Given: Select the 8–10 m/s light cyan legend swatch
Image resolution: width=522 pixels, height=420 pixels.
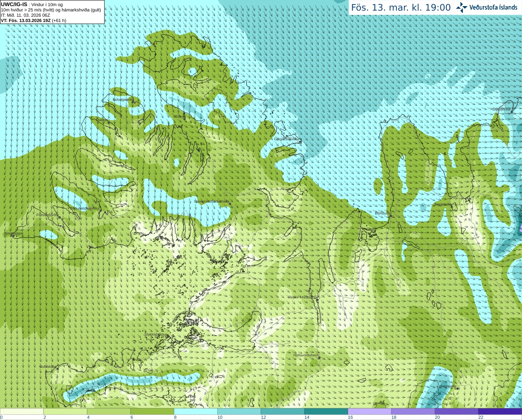Looking at the screenshot, I should [x=196, y=411].
